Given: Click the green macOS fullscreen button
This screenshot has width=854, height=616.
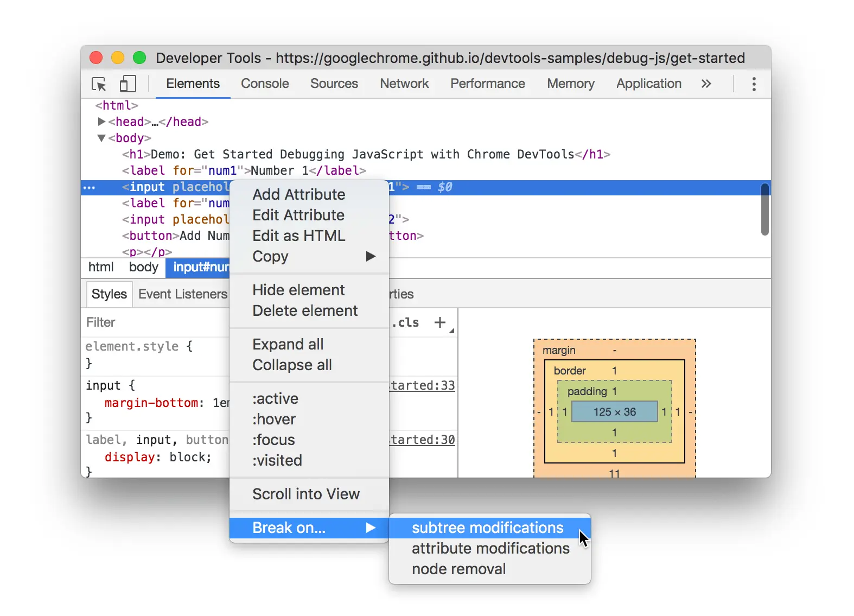Looking at the screenshot, I should coord(139,58).
